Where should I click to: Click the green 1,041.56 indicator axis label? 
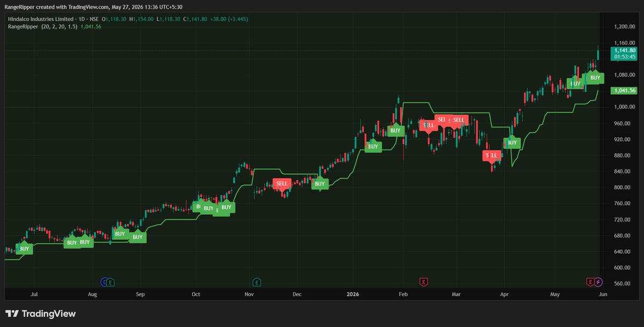click(x=624, y=90)
